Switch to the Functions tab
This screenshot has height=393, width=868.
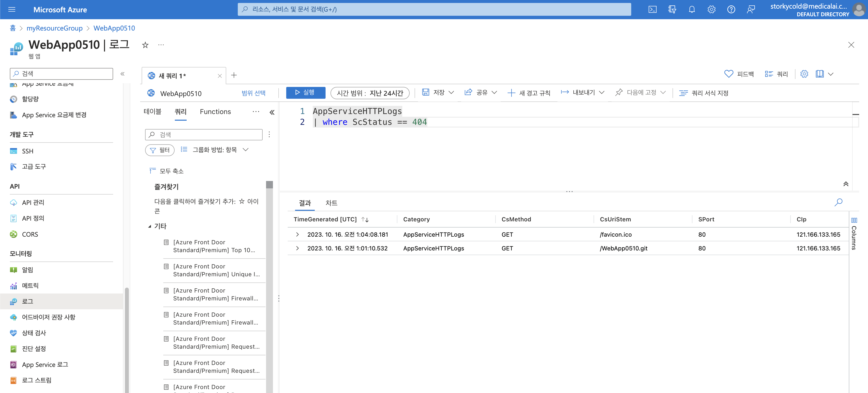click(215, 112)
